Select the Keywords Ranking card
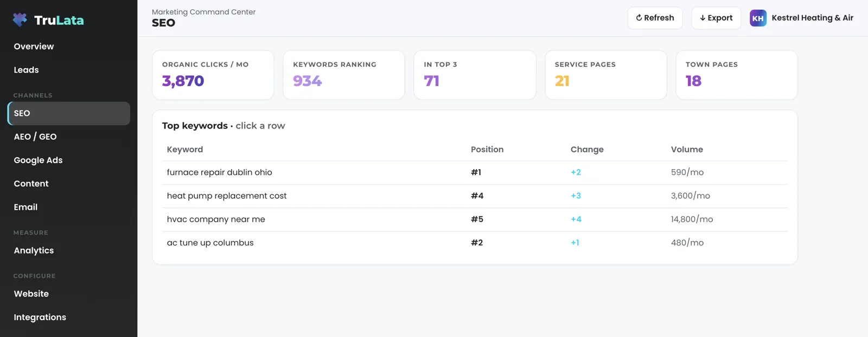 coord(344,75)
